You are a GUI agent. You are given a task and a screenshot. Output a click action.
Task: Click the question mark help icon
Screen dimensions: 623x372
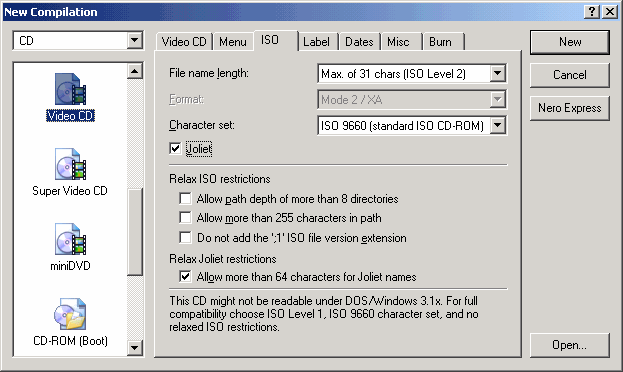click(592, 12)
